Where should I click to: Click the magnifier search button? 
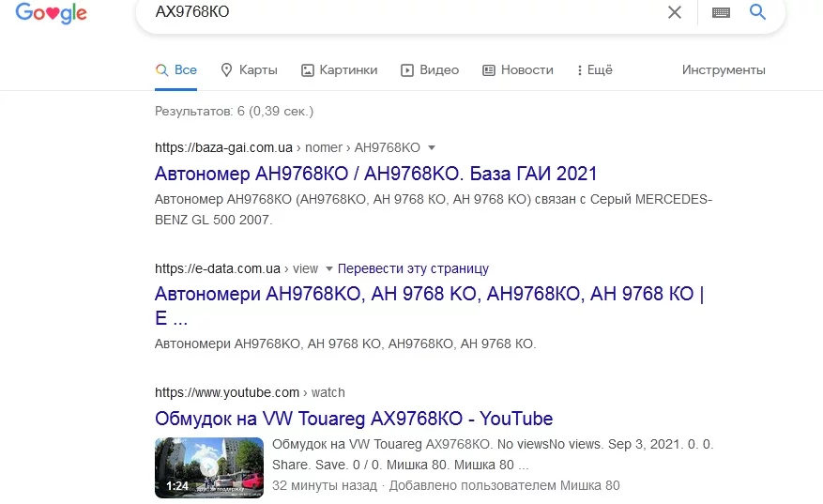757,11
